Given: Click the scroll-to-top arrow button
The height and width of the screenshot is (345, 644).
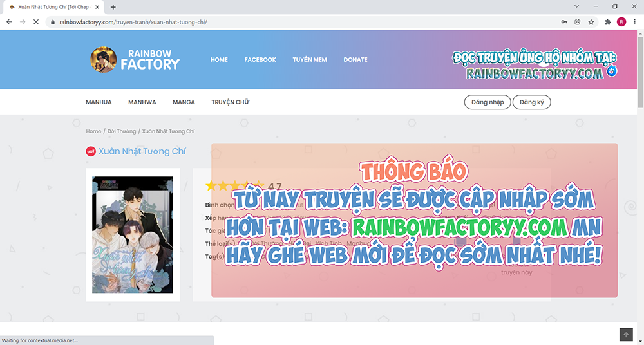Looking at the screenshot, I should [x=626, y=335].
